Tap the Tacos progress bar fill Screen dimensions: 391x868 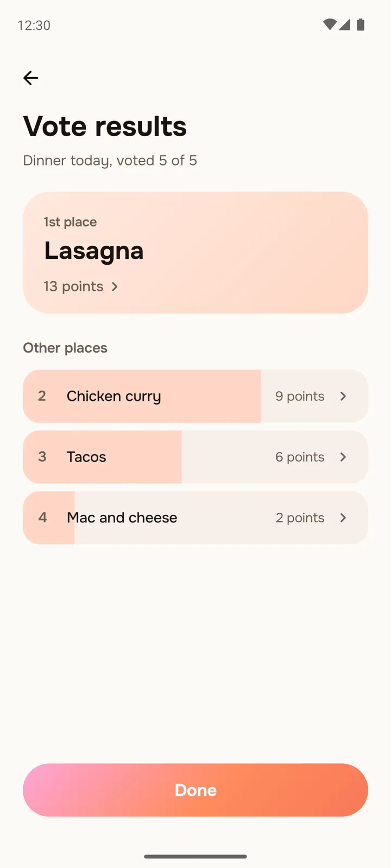point(102,457)
